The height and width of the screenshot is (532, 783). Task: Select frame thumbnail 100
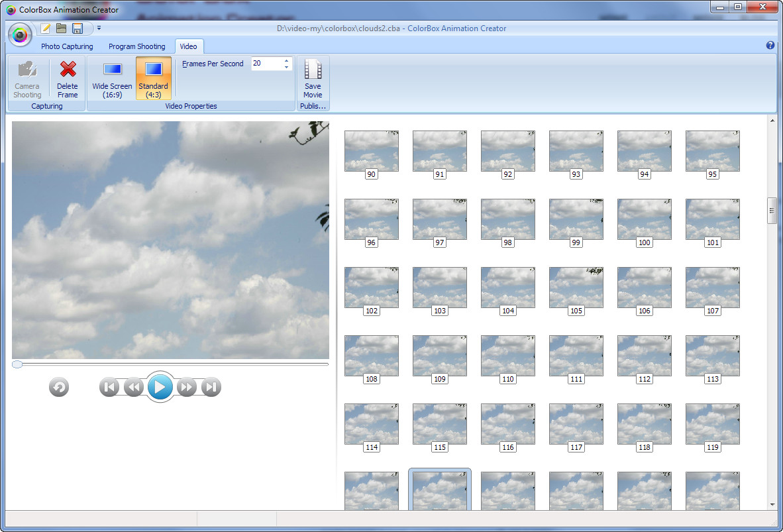(644, 219)
